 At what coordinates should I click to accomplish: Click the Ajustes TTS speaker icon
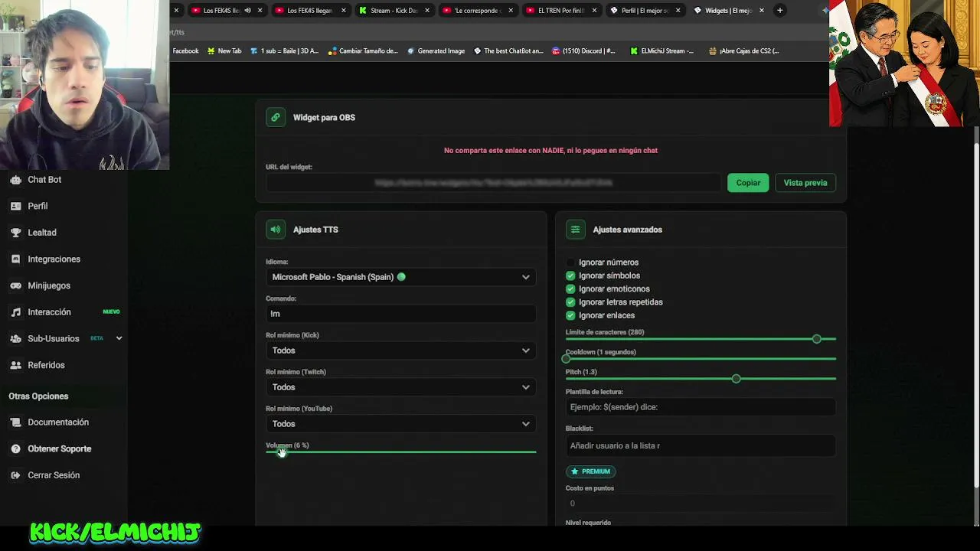[x=276, y=230]
